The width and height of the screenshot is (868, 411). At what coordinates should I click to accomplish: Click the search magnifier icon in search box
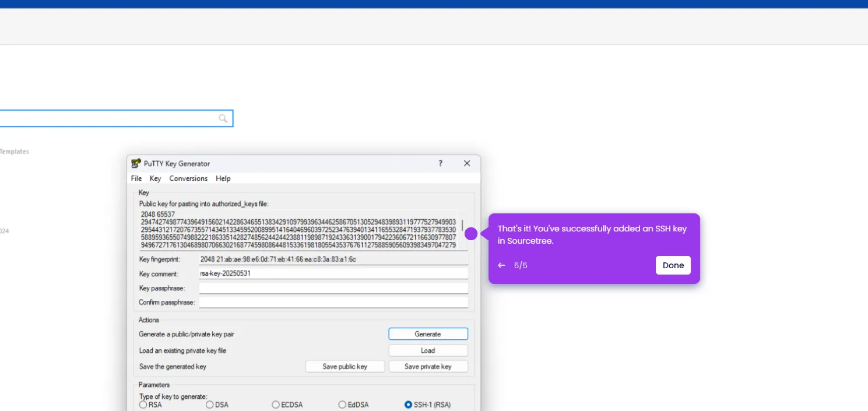click(x=223, y=118)
